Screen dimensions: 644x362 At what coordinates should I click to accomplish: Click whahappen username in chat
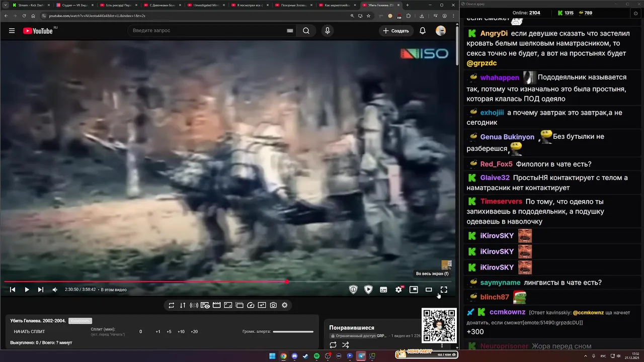500,78
